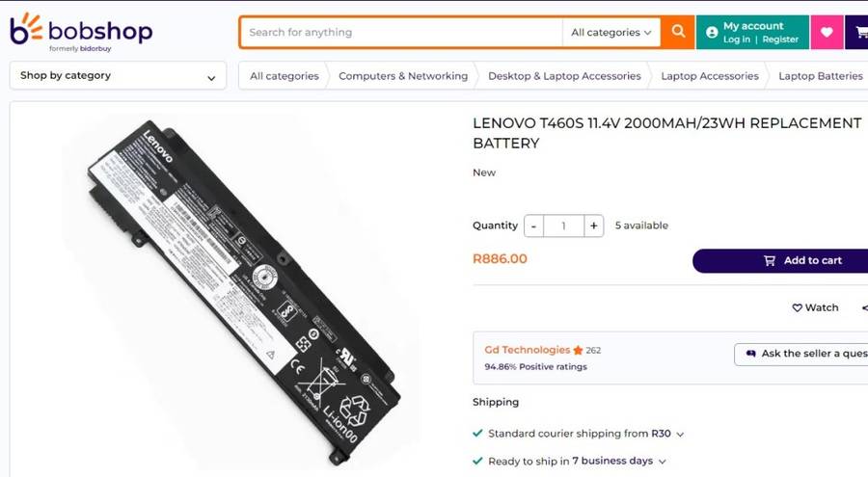Select Desktop & Laptop Accessories breadcrumb
Screen dimensions: 868x477
564,76
